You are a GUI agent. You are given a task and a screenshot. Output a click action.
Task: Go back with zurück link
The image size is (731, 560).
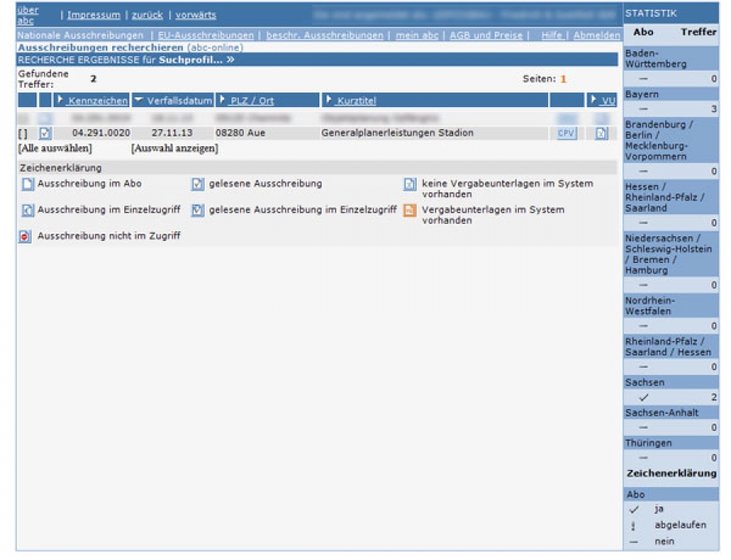[x=147, y=15]
